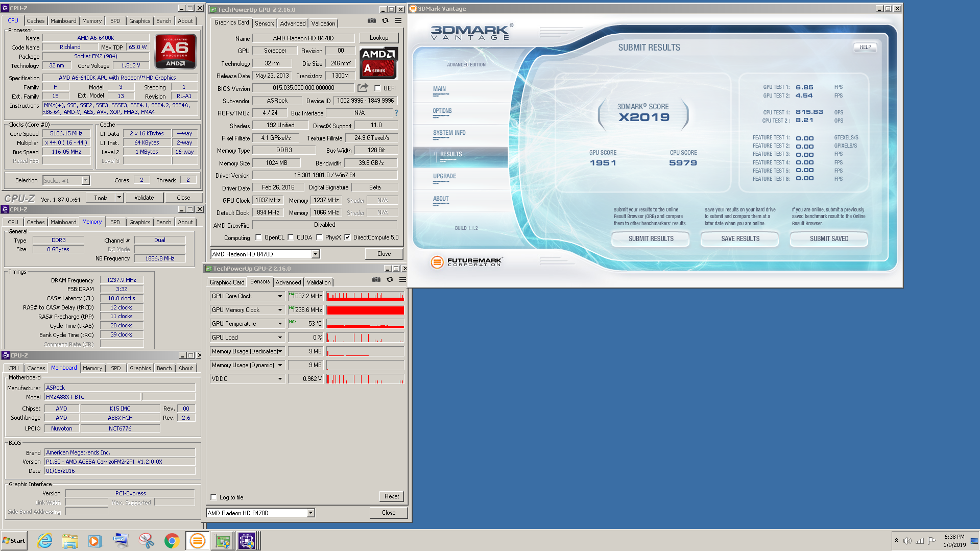Enable the Log to file checkbox
Viewport: 980px width, 551px height.
[213, 497]
